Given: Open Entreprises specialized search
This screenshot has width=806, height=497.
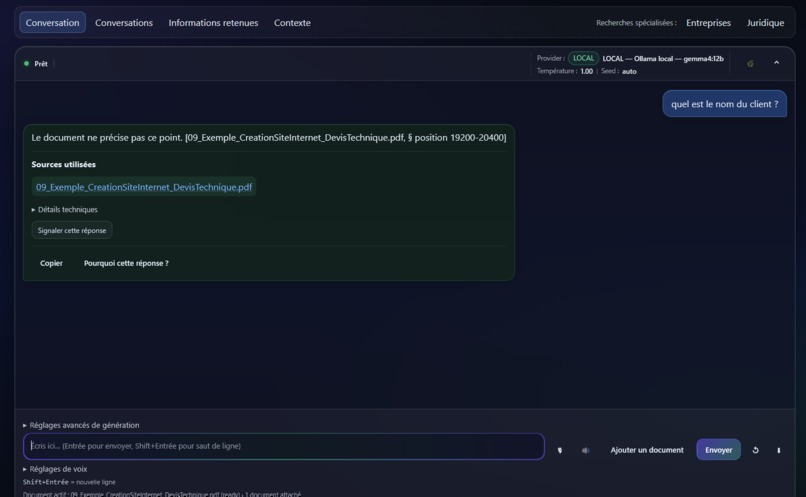Looking at the screenshot, I should tap(708, 23).
